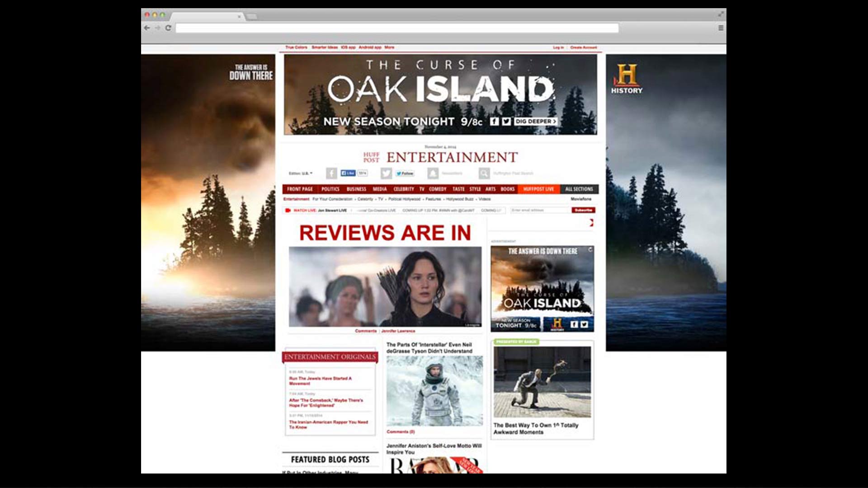Click Political Hollywood subnav link

click(x=404, y=199)
